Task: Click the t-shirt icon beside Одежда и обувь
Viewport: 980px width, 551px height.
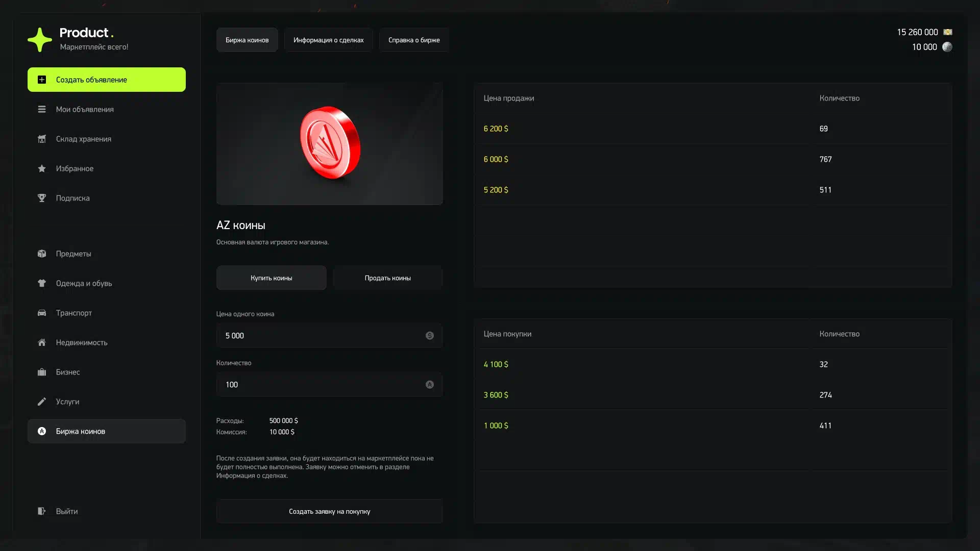Action: click(42, 283)
